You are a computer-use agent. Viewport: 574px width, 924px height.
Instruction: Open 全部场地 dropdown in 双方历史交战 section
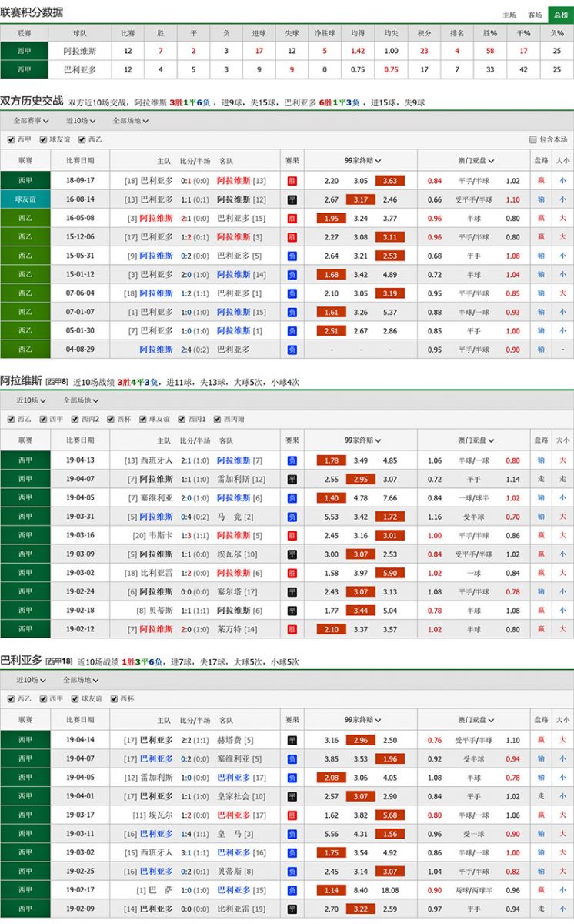[131, 121]
